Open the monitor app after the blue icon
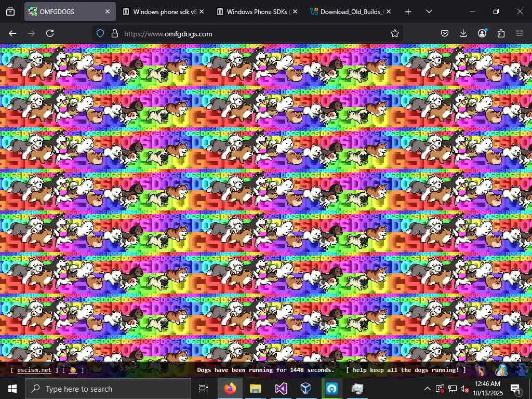The width and height of the screenshot is (532, 399). [x=357, y=389]
